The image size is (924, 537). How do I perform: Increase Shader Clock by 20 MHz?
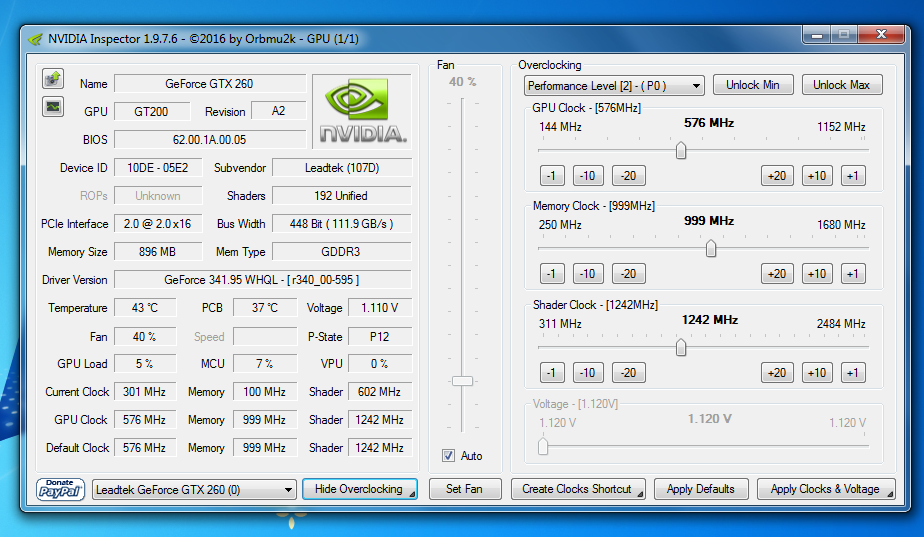click(777, 373)
